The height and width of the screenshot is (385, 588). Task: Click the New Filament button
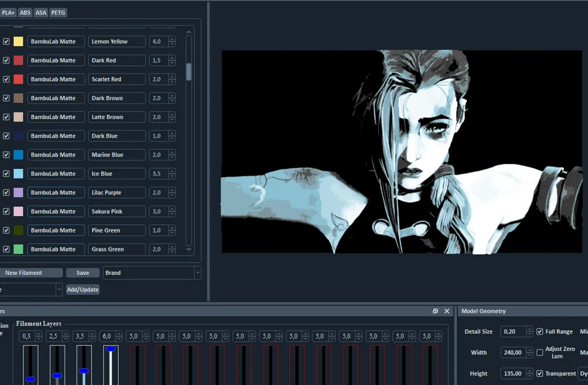coord(31,273)
